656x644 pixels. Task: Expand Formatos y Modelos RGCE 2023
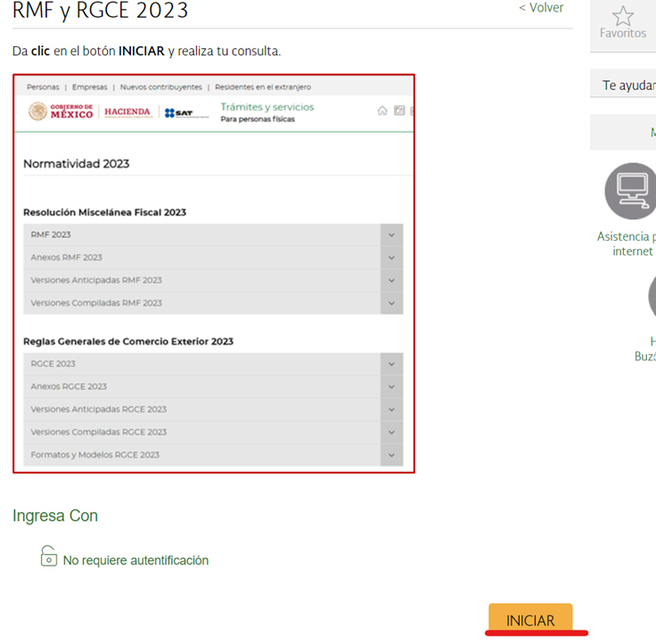pos(391,455)
